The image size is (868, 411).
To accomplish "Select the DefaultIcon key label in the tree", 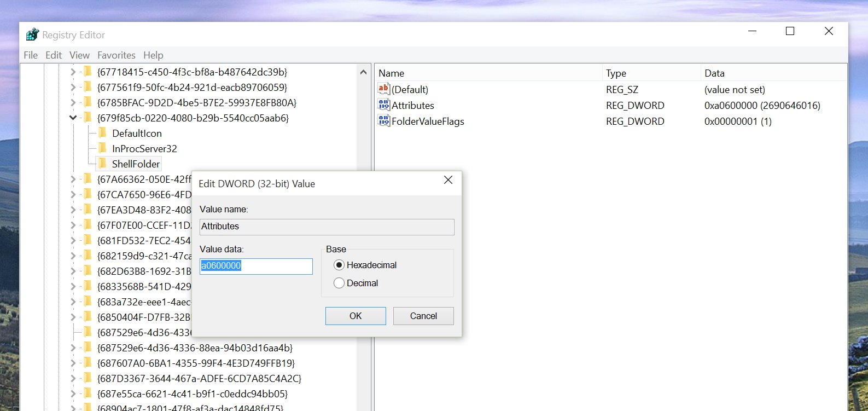I will click(x=137, y=133).
